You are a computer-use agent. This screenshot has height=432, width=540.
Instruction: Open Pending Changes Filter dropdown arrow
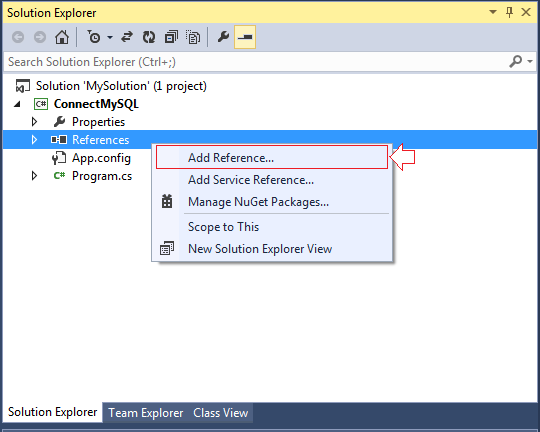click(110, 37)
